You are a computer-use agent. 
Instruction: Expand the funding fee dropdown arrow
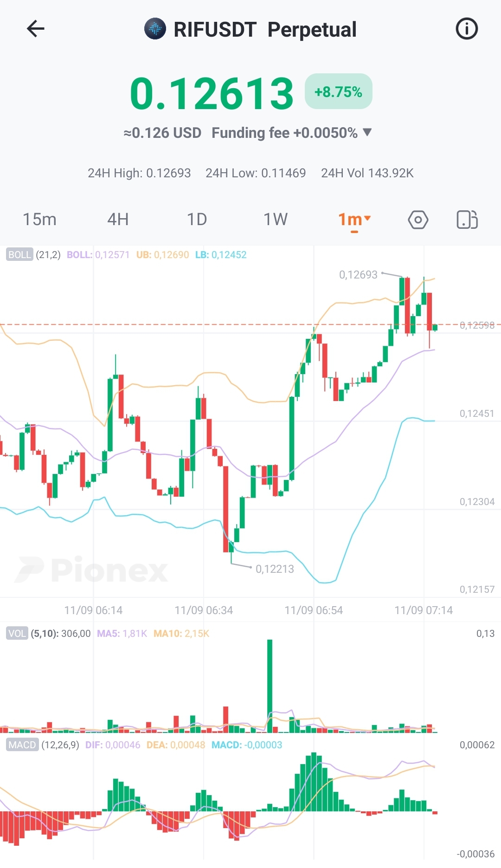[367, 132]
